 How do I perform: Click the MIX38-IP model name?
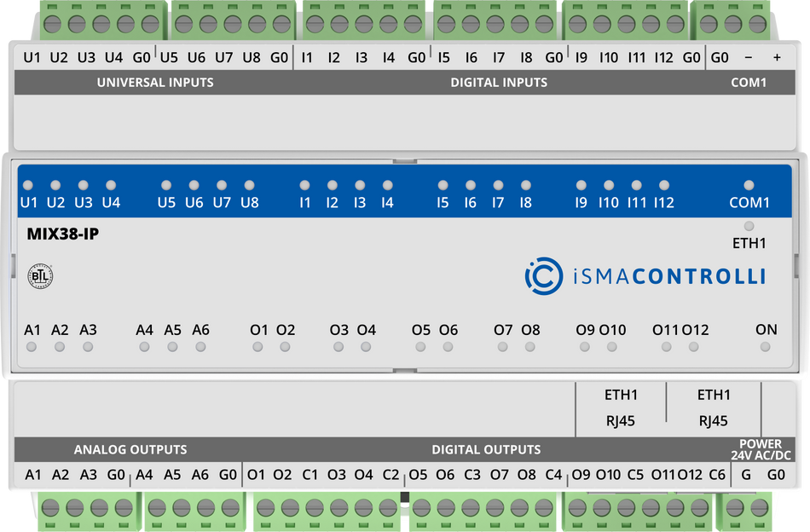[x=63, y=234]
